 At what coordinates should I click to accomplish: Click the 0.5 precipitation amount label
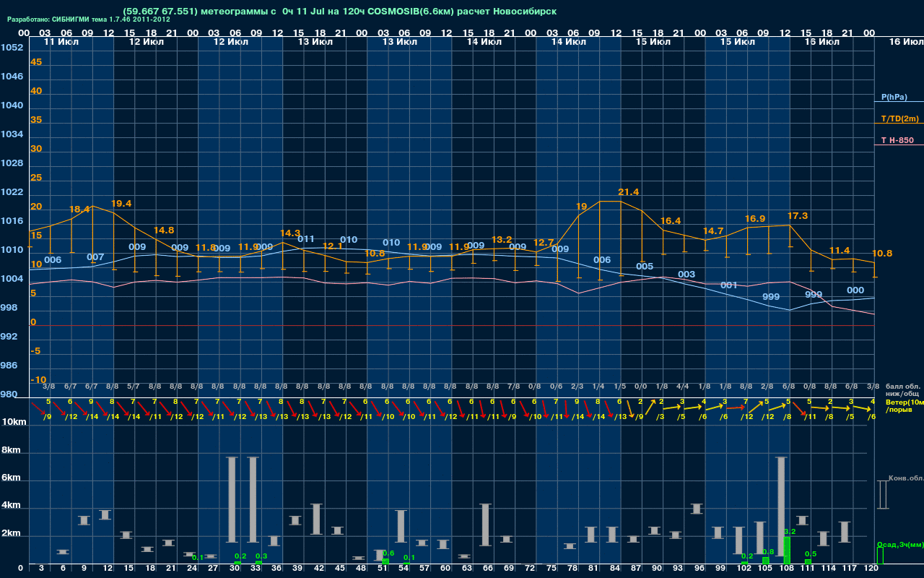(x=811, y=554)
